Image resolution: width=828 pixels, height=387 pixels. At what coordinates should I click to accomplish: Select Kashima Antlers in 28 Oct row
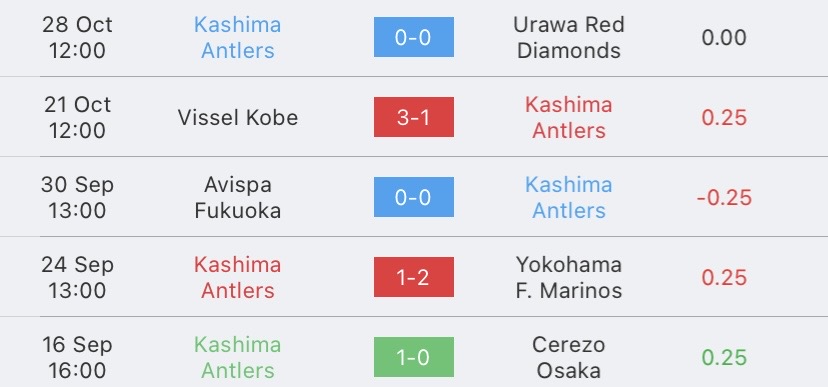pyautogui.click(x=238, y=37)
